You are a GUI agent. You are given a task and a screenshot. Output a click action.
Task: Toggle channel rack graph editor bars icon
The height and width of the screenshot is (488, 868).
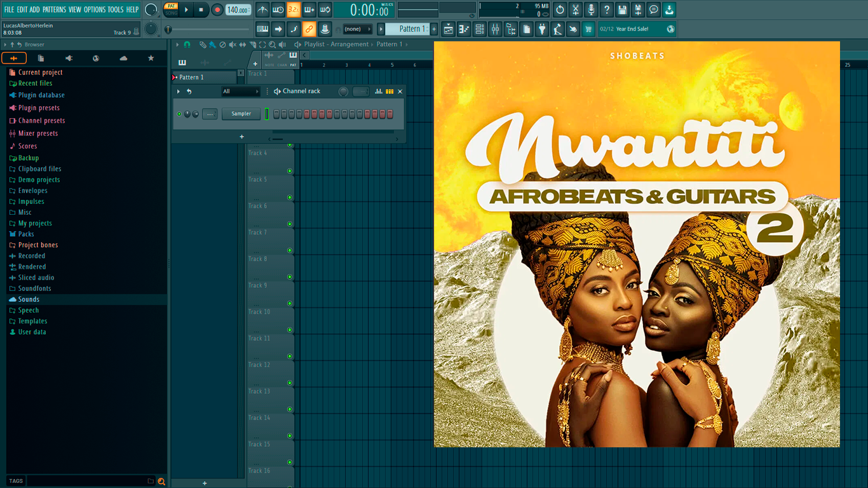379,91
